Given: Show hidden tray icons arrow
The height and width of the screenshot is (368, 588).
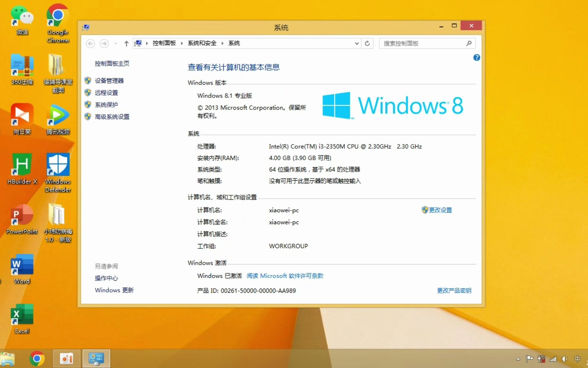Looking at the screenshot, I should tap(518, 359).
